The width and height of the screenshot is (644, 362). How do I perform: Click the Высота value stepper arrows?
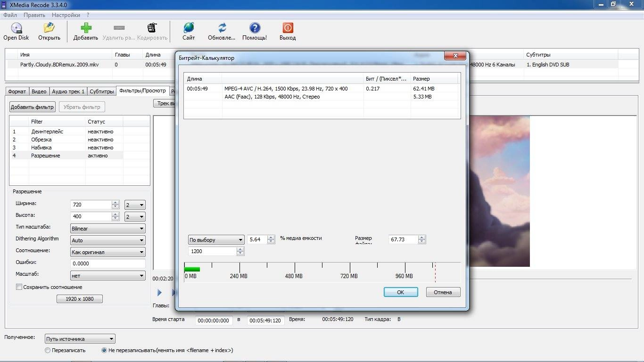pyautogui.click(x=116, y=216)
